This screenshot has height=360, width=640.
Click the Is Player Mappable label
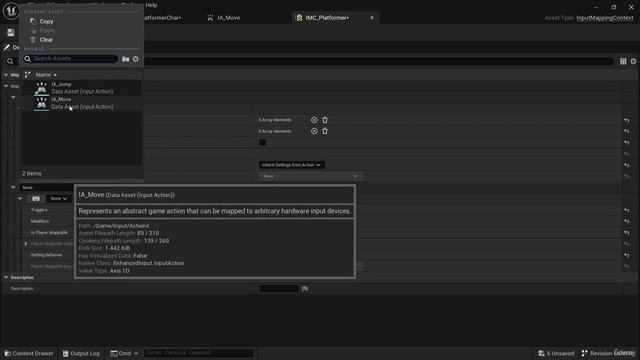[49, 233]
